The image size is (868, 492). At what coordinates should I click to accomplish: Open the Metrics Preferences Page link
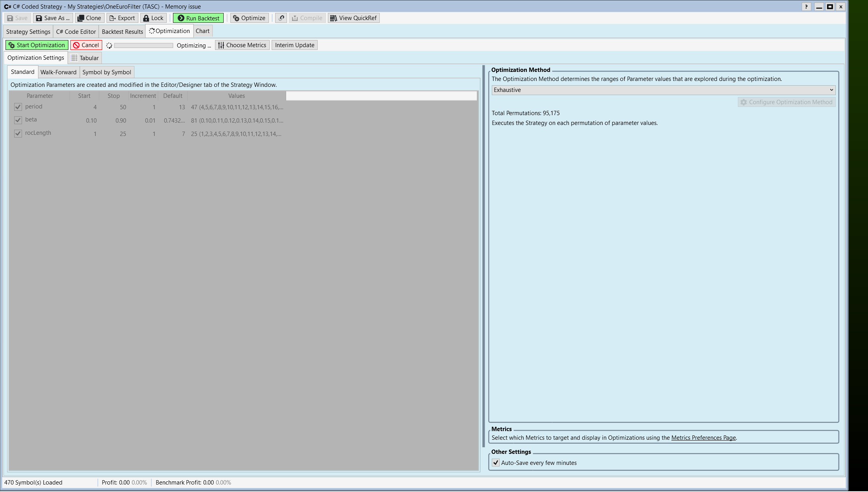click(703, 438)
